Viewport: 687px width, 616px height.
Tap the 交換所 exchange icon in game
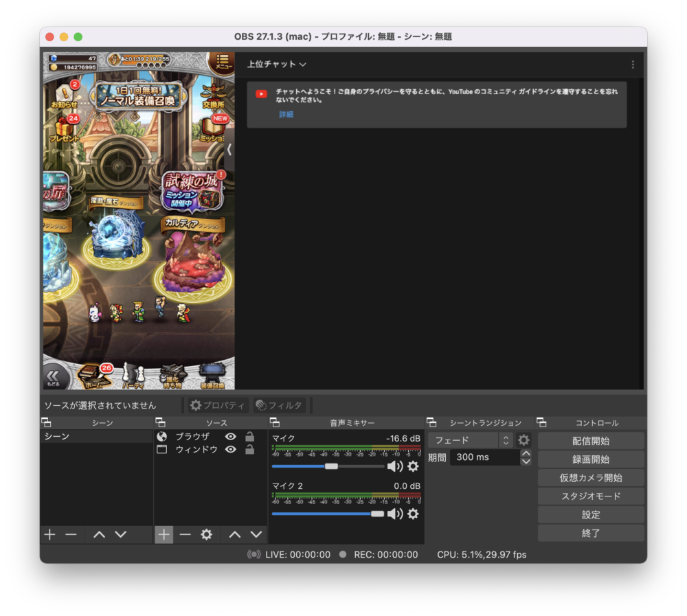pyautogui.click(x=214, y=97)
